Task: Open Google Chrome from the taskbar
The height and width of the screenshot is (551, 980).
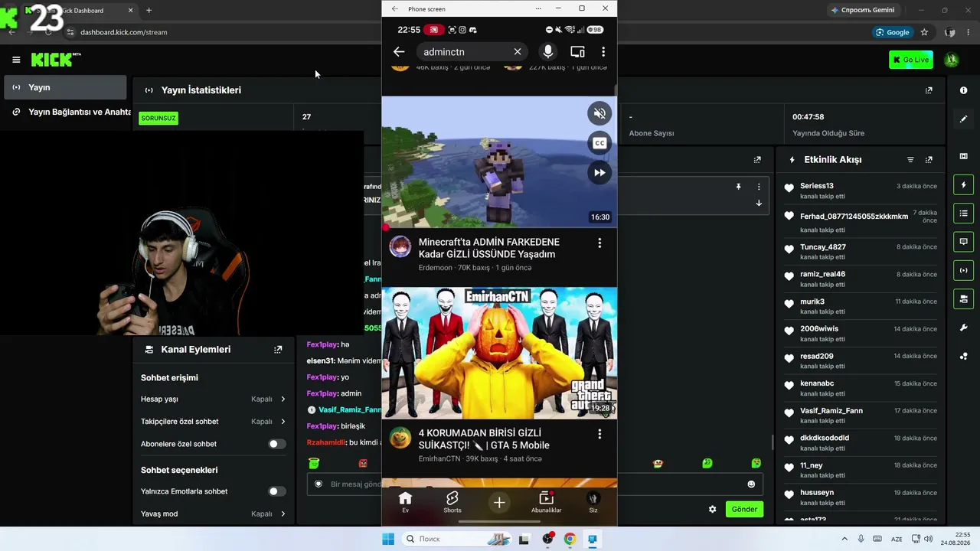Action: click(x=570, y=539)
